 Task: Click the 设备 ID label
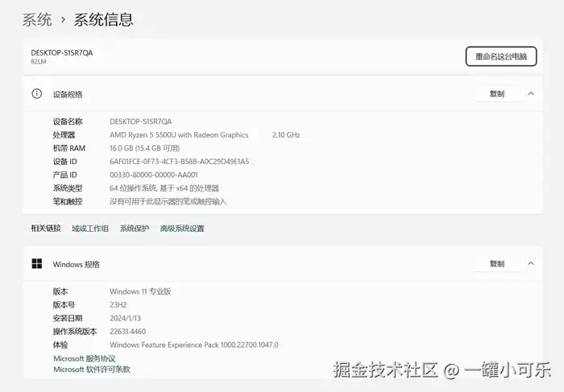click(64, 162)
